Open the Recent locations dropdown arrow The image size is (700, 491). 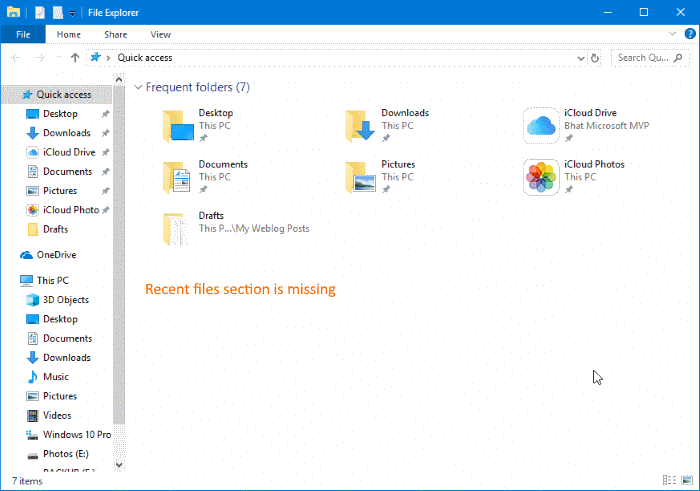pos(58,58)
